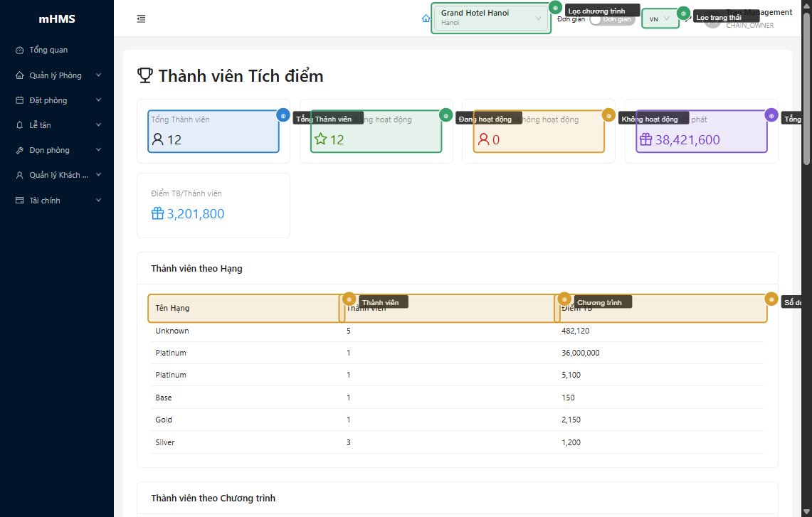The width and height of the screenshot is (812, 517).
Task: Click the bell icon for Lễ tân
Action: pyautogui.click(x=20, y=125)
